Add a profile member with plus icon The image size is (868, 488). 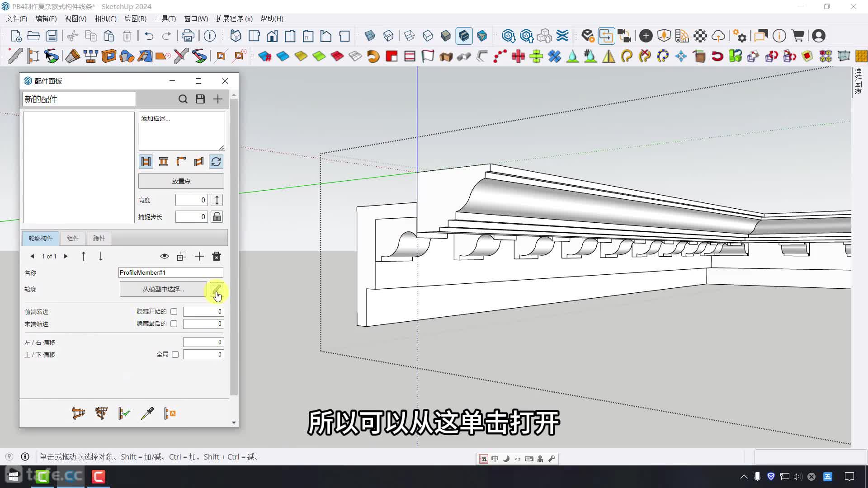(x=199, y=256)
